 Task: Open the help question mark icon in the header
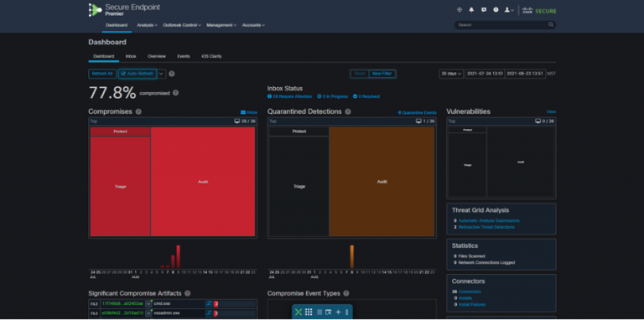(496, 10)
